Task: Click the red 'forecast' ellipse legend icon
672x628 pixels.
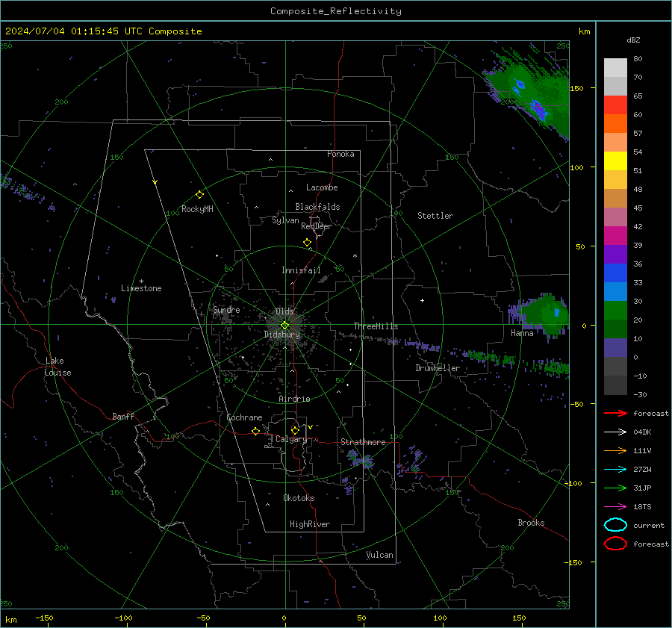Action: [615, 544]
